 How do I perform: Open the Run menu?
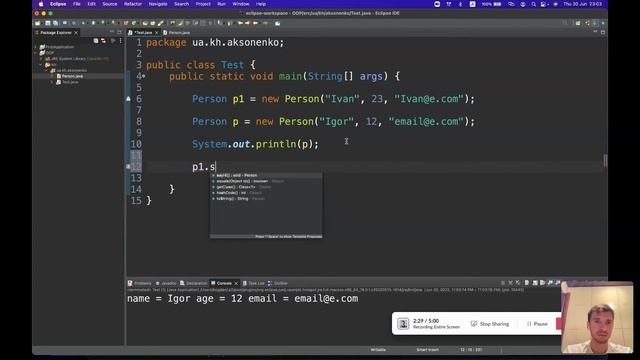click(x=221, y=4)
